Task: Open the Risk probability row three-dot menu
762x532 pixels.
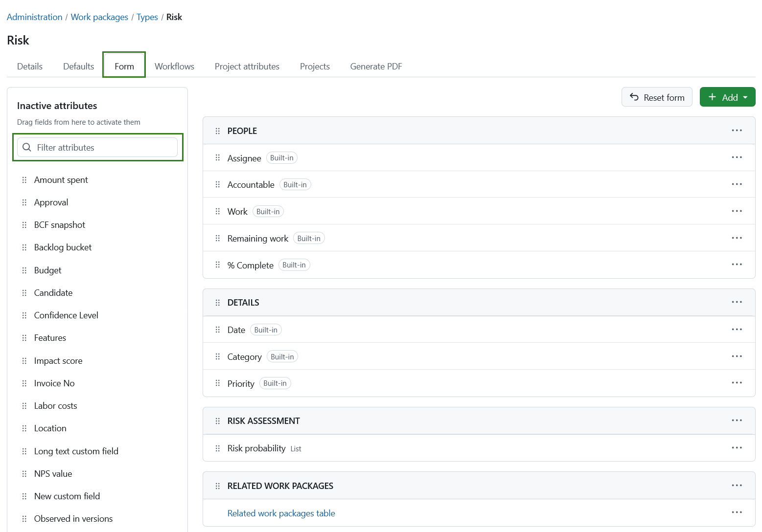Action: pyautogui.click(x=737, y=448)
